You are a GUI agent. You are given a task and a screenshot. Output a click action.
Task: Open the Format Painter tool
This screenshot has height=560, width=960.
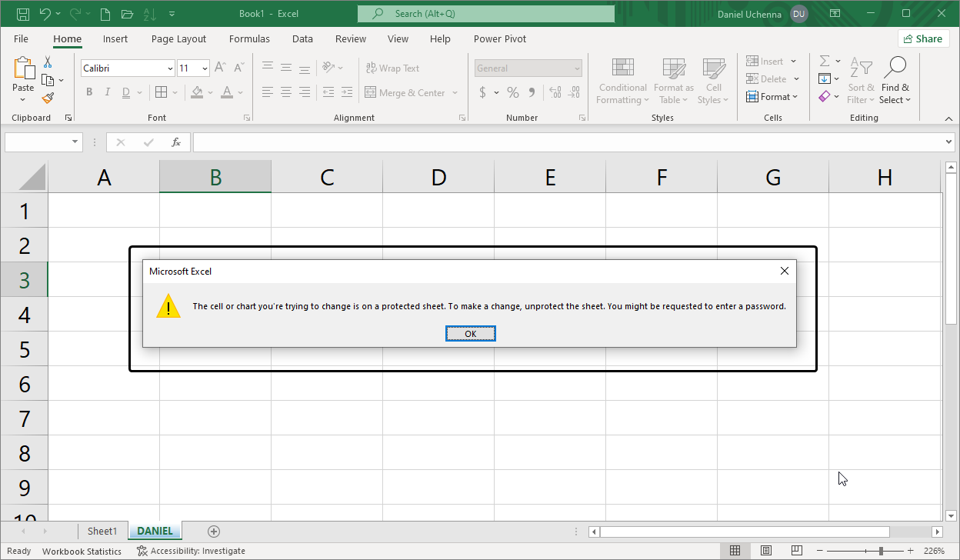point(48,98)
